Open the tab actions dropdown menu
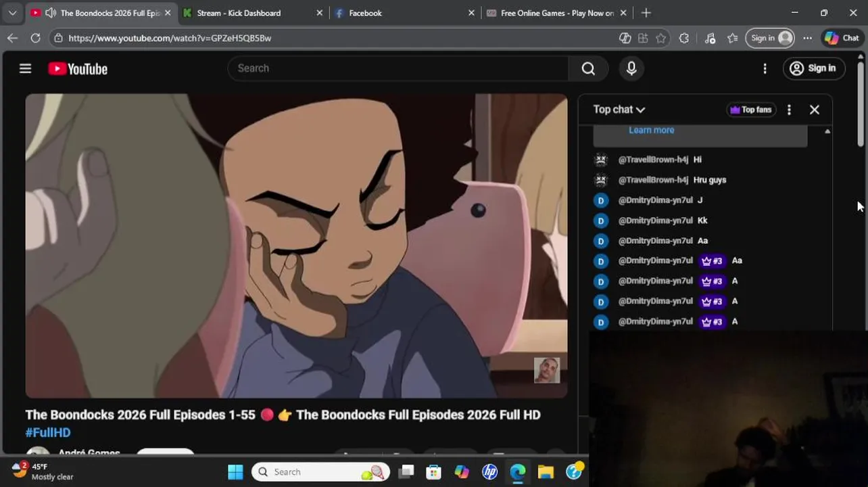 coord(12,13)
